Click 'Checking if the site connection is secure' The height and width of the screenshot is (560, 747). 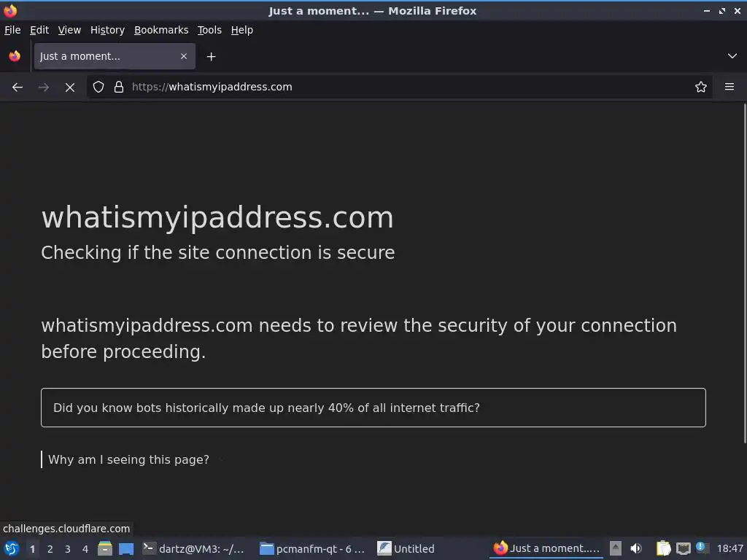click(x=217, y=252)
